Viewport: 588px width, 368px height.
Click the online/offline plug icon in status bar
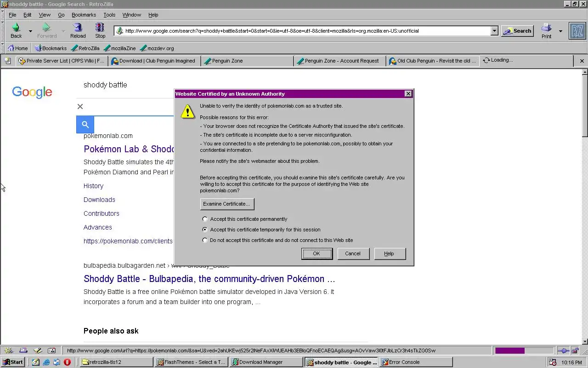pyautogui.click(x=564, y=351)
